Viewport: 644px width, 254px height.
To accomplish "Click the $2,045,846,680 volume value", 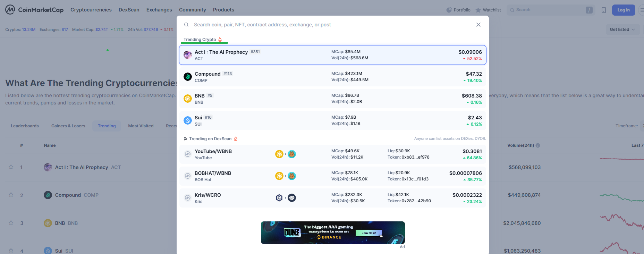I will pyautogui.click(x=522, y=223).
